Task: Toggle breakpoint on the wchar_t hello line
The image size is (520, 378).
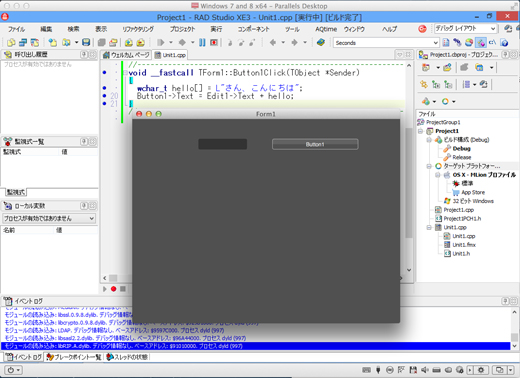Action: [x=105, y=88]
